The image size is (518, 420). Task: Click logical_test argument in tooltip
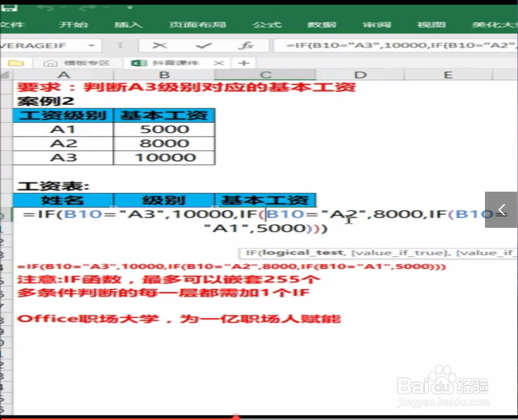[303, 253]
